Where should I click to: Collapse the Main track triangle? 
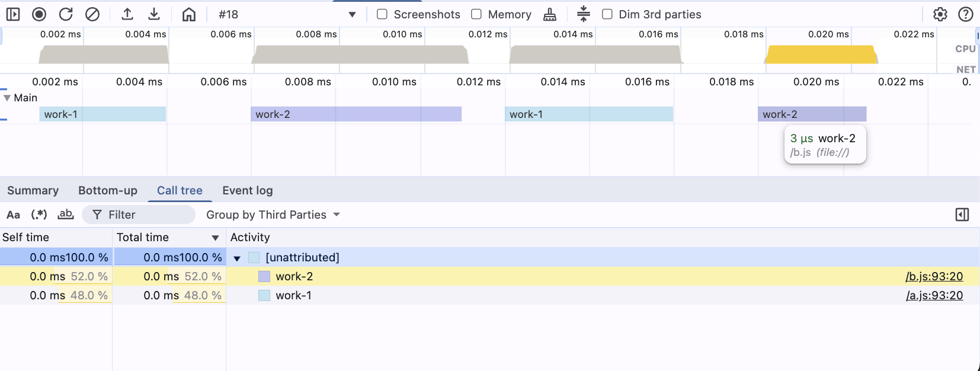7,98
